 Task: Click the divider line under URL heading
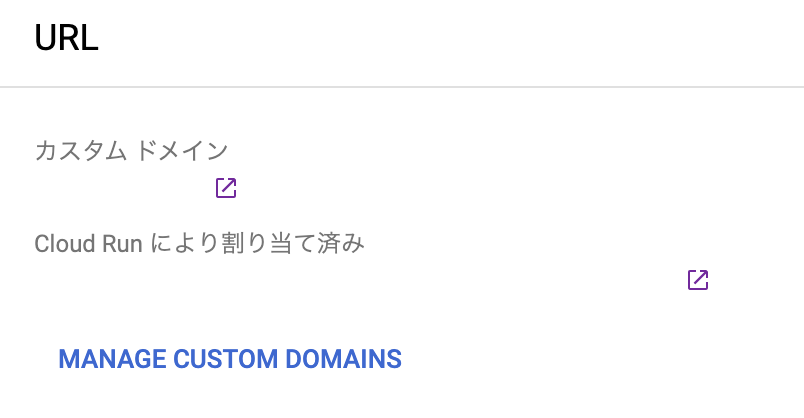tap(402, 87)
